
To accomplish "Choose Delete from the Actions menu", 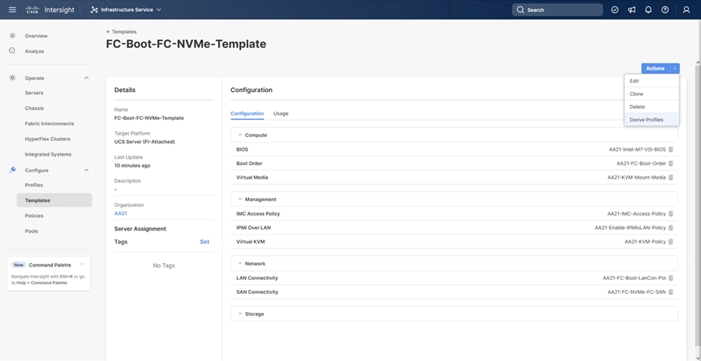I will tap(652, 107).
